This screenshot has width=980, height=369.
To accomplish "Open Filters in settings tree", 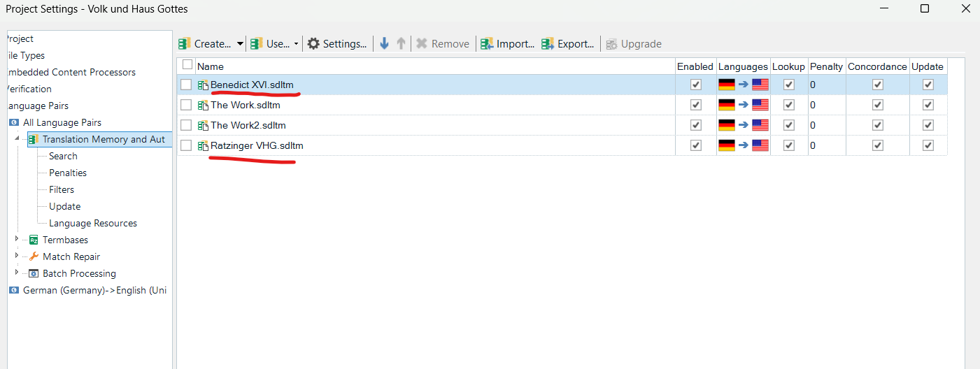I will 62,189.
